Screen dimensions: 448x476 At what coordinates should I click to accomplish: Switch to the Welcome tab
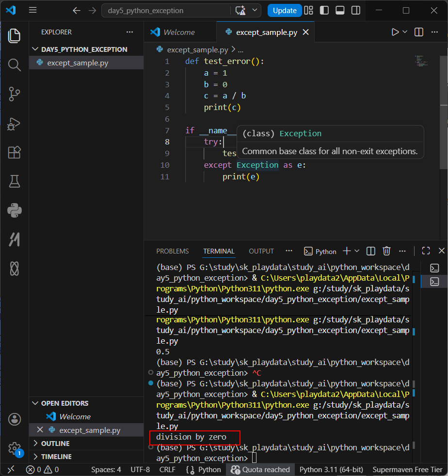coord(179,32)
